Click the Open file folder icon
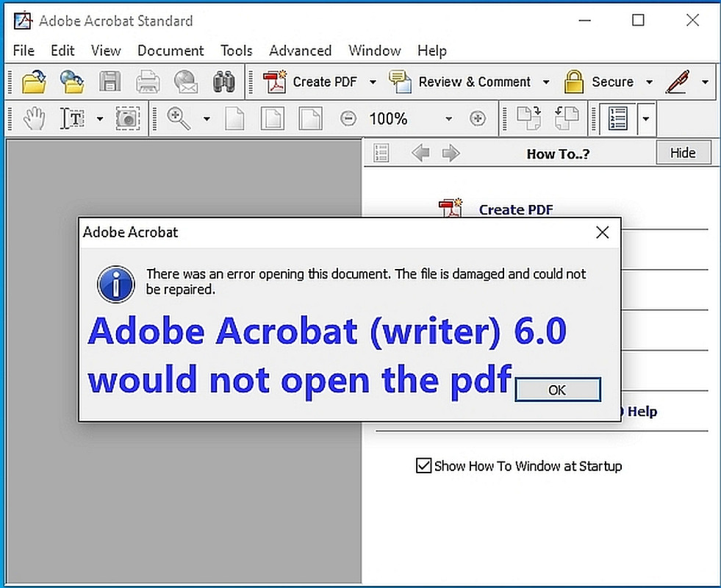 (x=34, y=82)
